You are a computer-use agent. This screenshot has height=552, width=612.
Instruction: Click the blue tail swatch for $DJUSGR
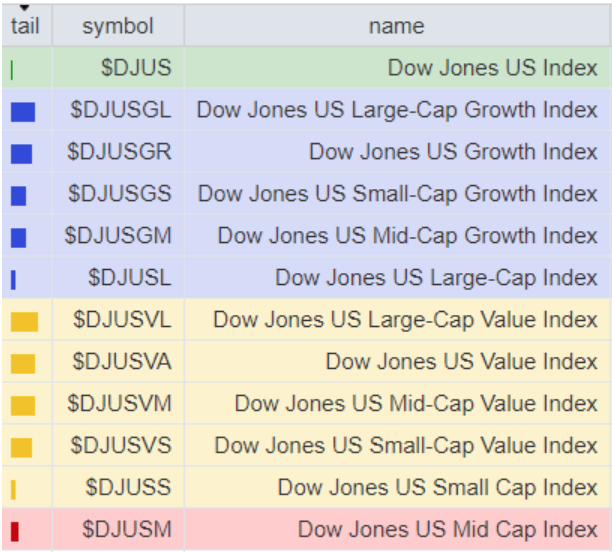click(21, 154)
